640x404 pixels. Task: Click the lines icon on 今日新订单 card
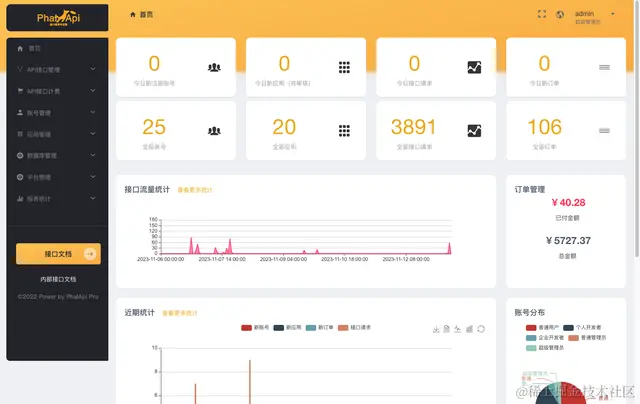pos(604,67)
